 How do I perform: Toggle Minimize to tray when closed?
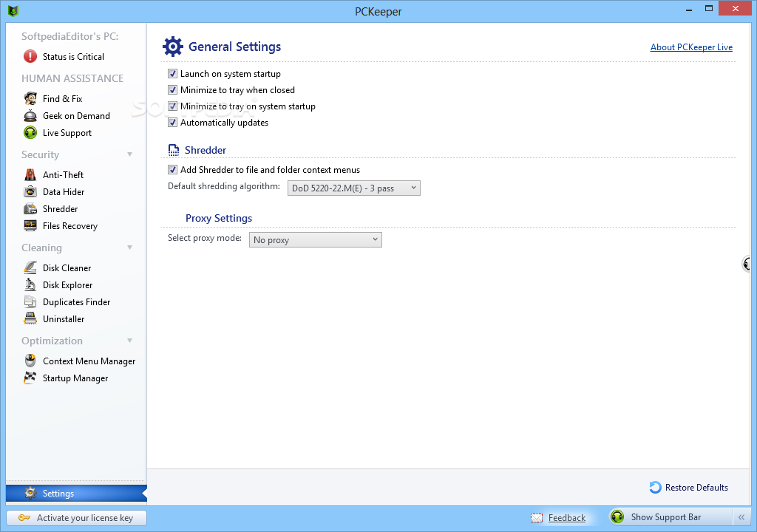pos(172,90)
